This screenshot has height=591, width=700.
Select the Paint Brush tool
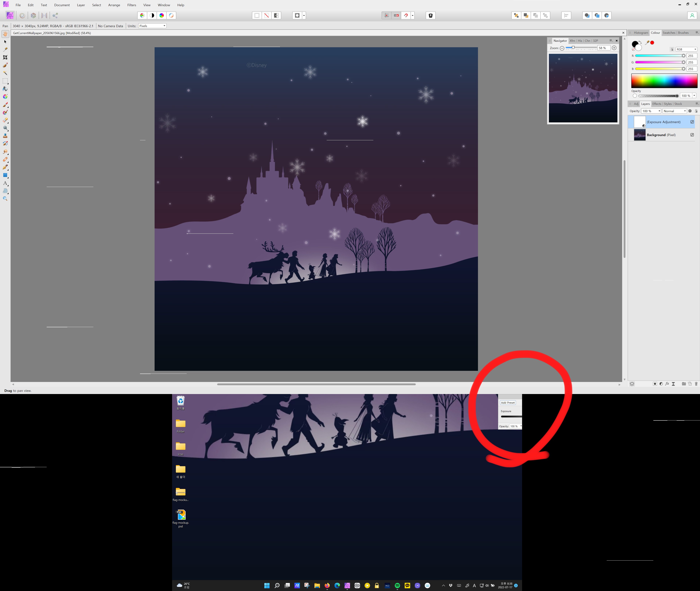pyautogui.click(x=5, y=105)
